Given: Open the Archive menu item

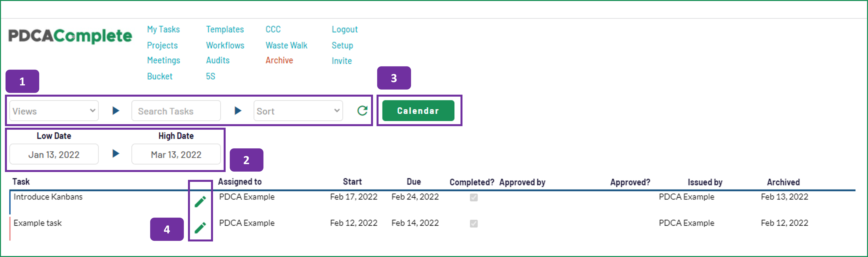Looking at the screenshot, I should [279, 60].
